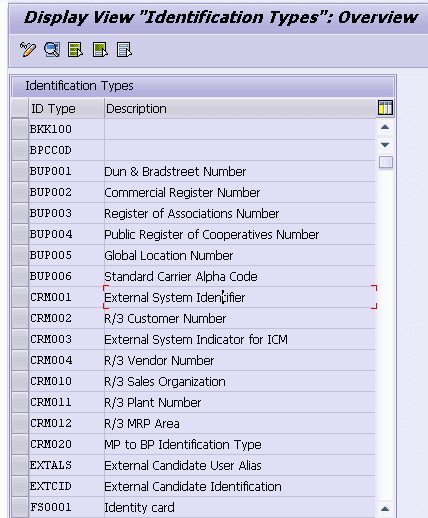Select the row marker for BUP001
Image resolution: width=428 pixels, height=518 pixels.
point(20,171)
